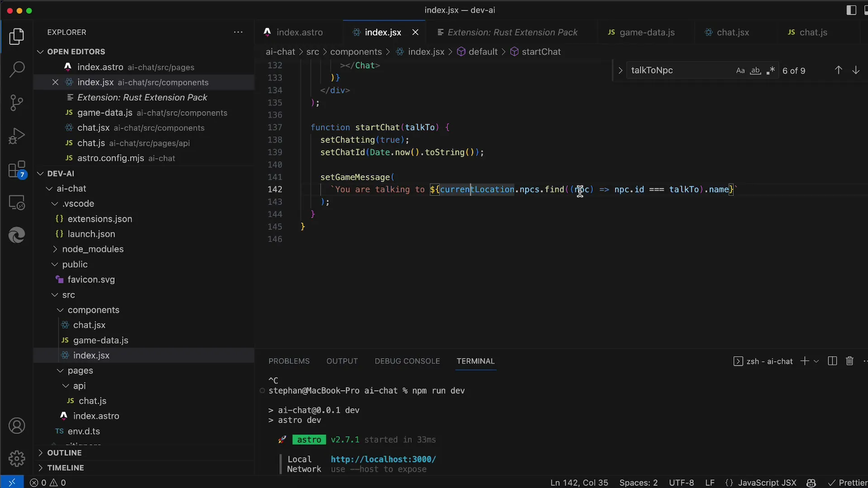The height and width of the screenshot is (488, 868).
Task: Open the Run and Debug view
Action: point(17,136)
